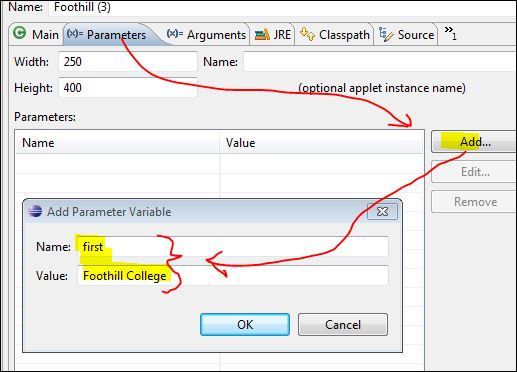Viewport: 517px width, 372px height.
Task: Click the Remove parameter button
Action: pos(473,202)
